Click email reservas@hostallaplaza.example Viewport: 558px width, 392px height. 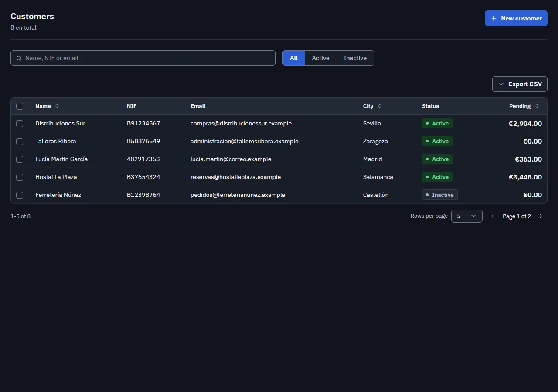236,177
